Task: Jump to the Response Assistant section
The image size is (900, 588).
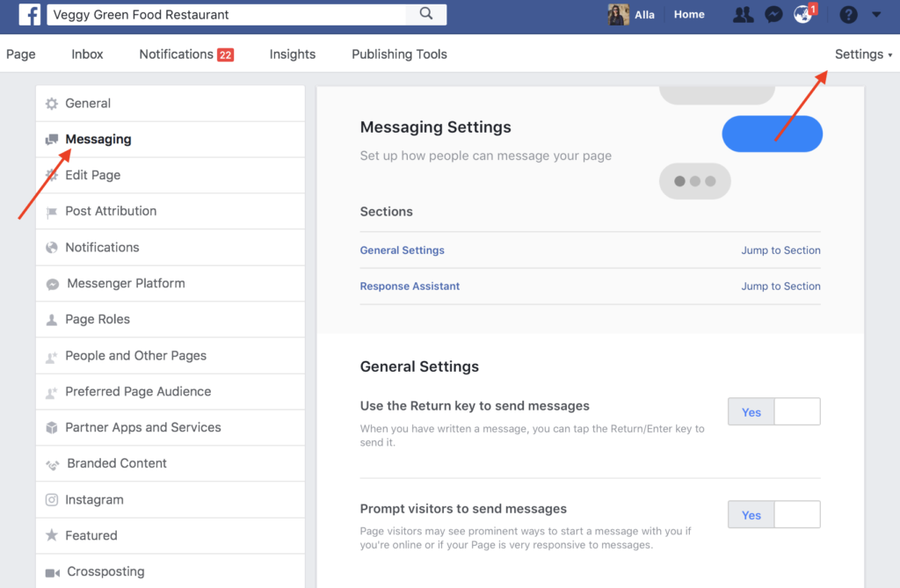Action: pos(410,286)
